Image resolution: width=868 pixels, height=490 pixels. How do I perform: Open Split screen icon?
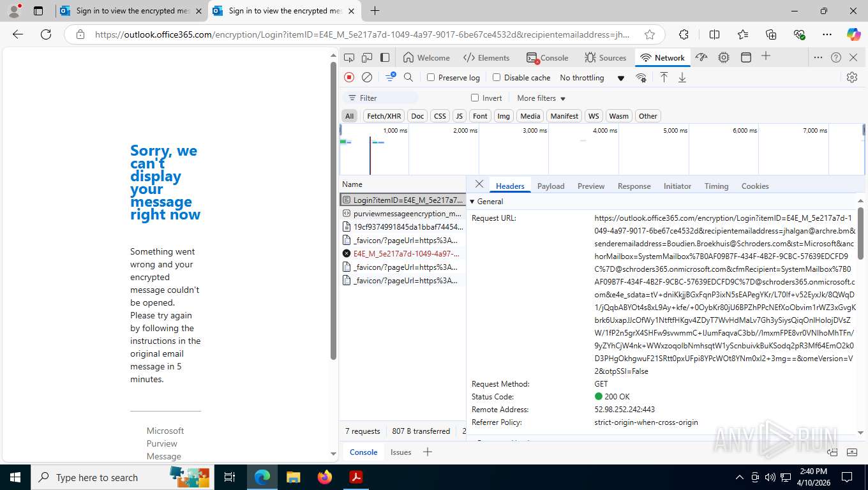pyautogui.click(x=715, y=34)
